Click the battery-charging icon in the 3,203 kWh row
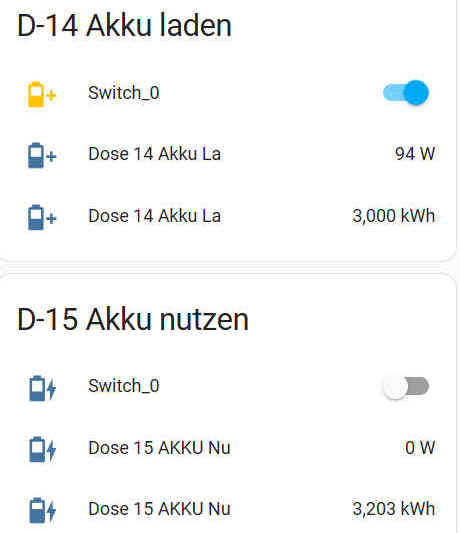This screenshot has height=533, width=460. tap(42, 510)
